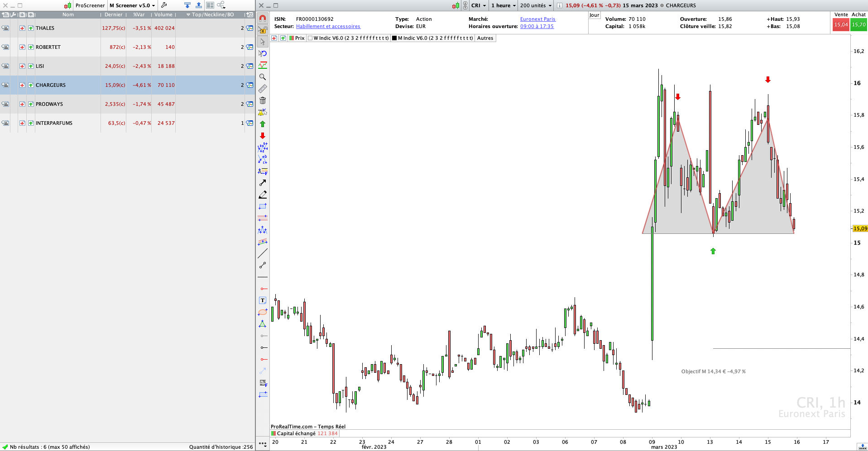Sort by %Var column header
Image resolution: width=868 pixels, height=451 pixels.
tap(139, 14)
